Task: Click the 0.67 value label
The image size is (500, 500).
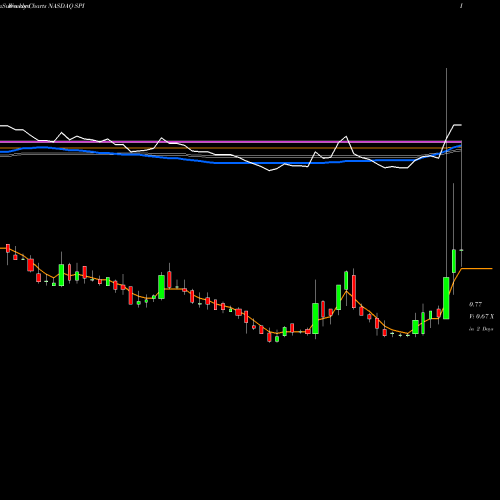Action: point(482,316)
